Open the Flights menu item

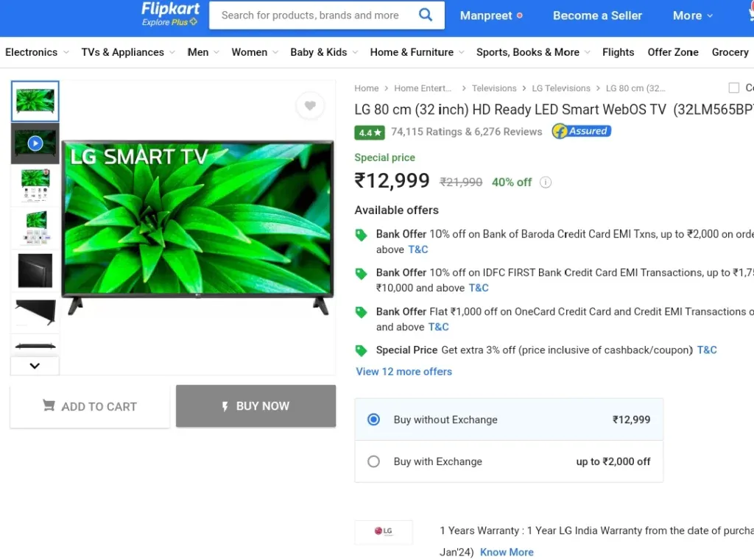[x=618, y=52]
